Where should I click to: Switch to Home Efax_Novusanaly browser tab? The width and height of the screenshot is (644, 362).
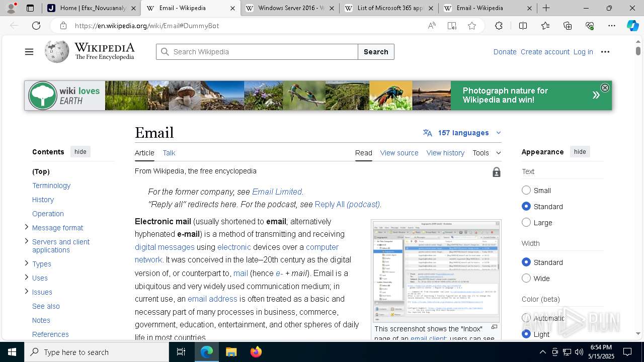coord(92,8)
